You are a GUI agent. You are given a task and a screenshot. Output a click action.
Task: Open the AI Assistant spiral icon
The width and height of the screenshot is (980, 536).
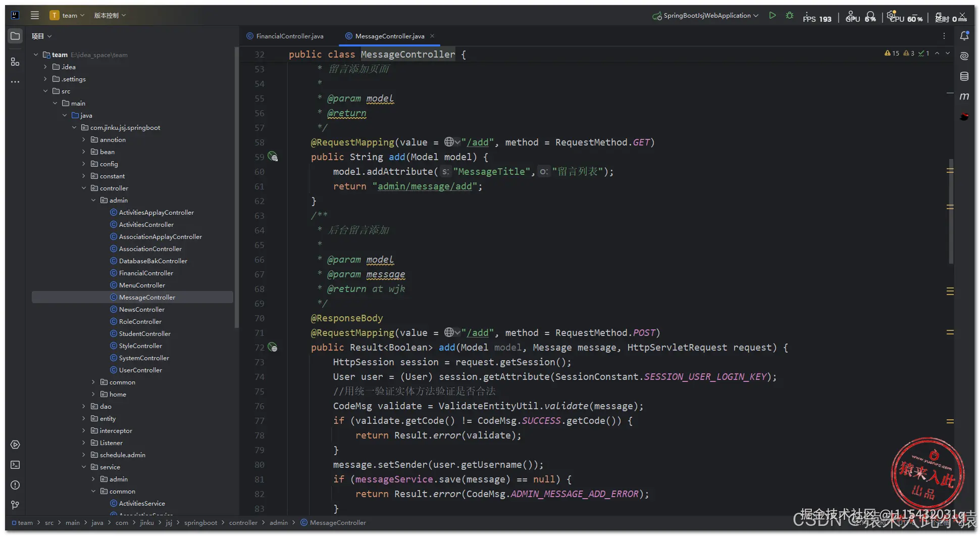point(964,56)
